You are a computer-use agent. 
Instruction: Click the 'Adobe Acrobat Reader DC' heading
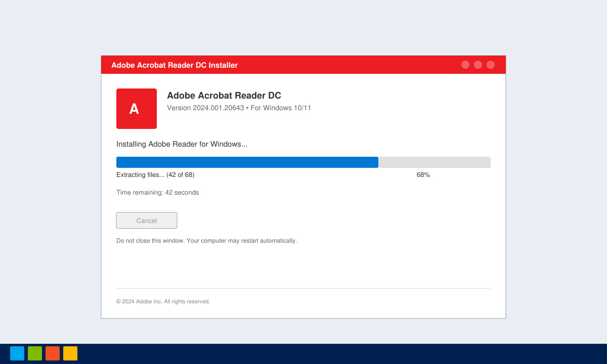coord(224,96)
